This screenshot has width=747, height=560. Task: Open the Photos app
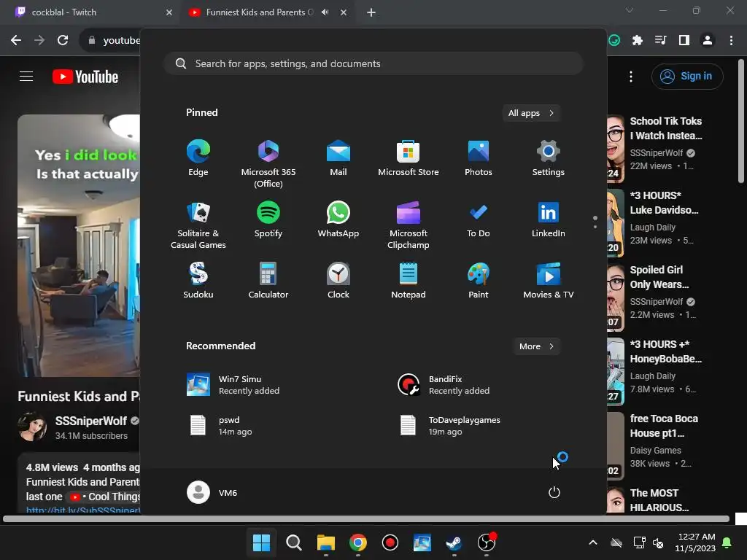click(479, 158)
